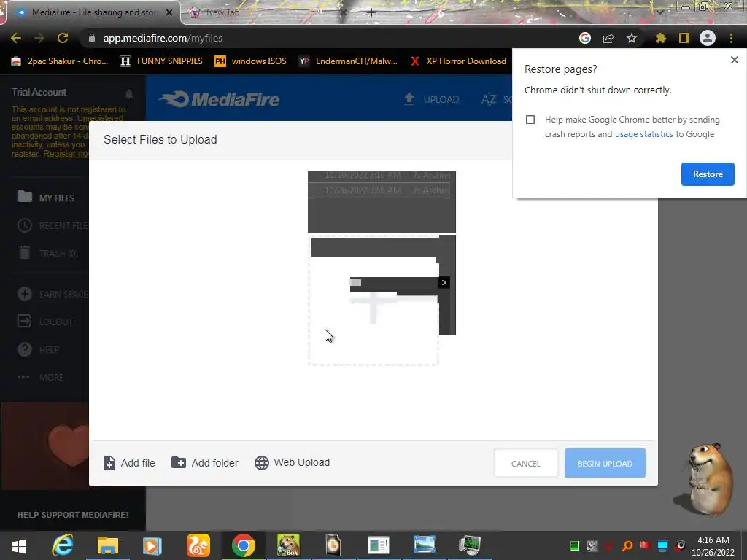Image resolution: width=747 pixels, height=560 pixels.
Task: Open the FUNNY SNIPPIES bookmark
Action: point(161,61)
